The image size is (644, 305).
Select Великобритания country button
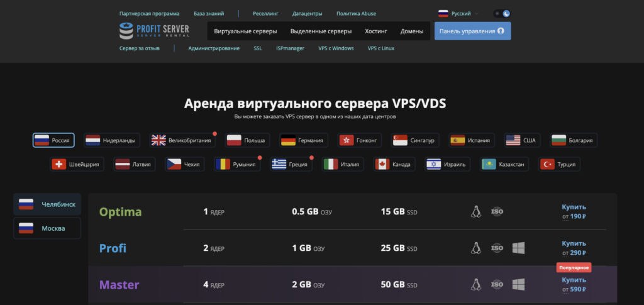pos(182,140)
